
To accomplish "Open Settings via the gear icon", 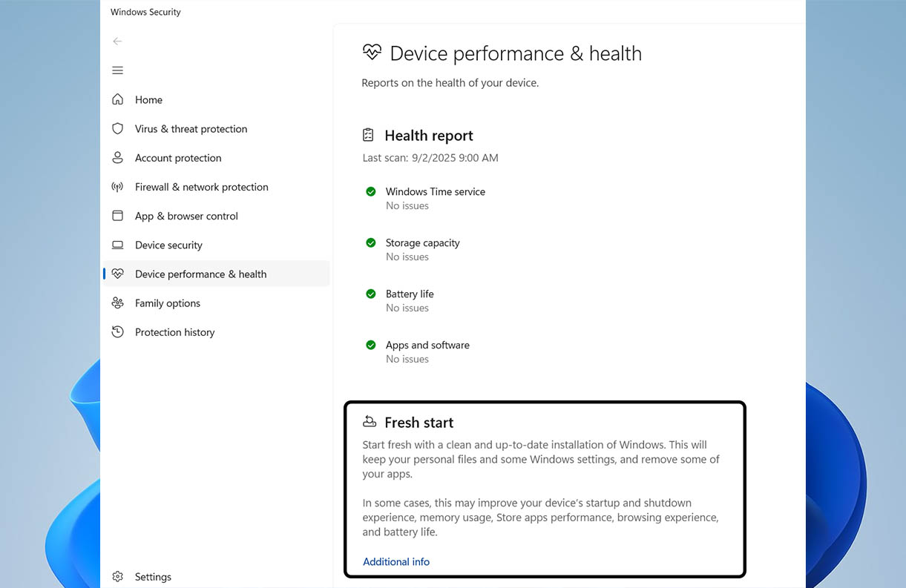I will coord(117,576).
